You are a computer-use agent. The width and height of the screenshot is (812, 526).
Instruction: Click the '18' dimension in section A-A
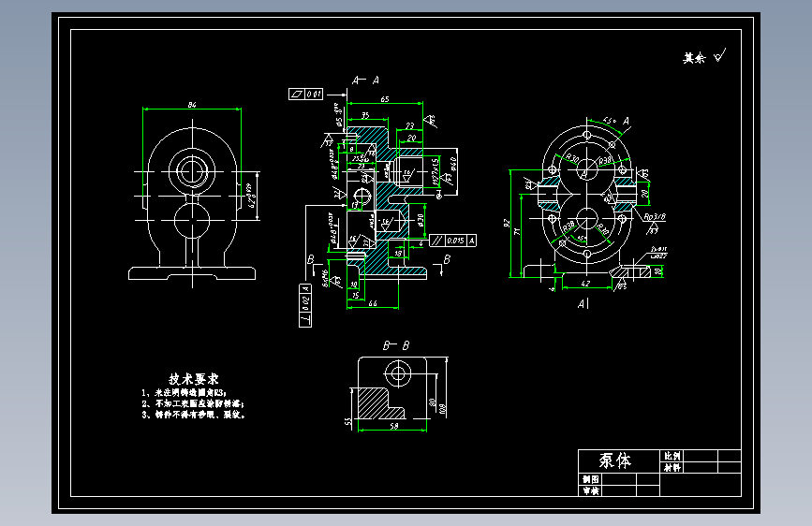[x=398, y=253]
